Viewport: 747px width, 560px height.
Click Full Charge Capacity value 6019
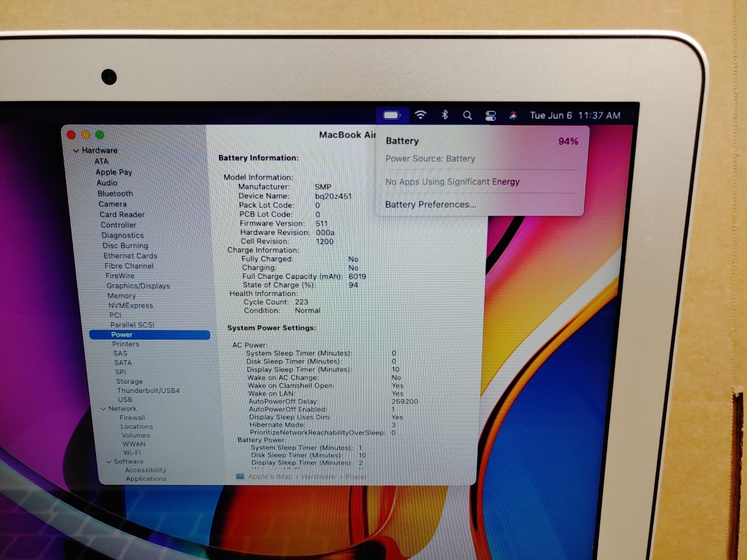357,277
